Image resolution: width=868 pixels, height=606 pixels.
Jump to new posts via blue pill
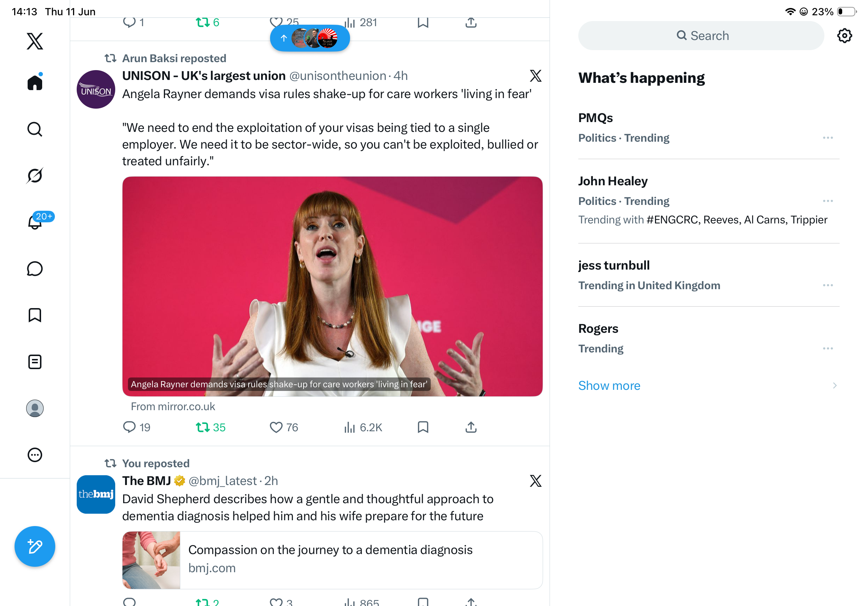click(x=310, y=38)
